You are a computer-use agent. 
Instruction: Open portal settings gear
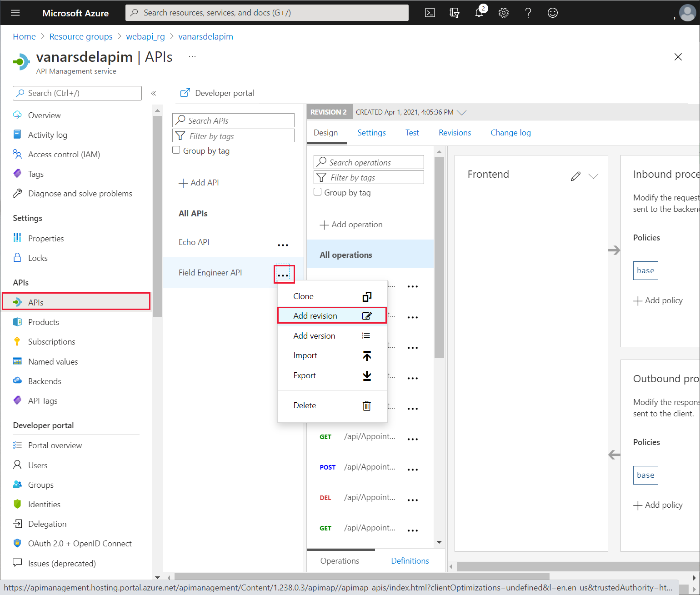[503, 13]
